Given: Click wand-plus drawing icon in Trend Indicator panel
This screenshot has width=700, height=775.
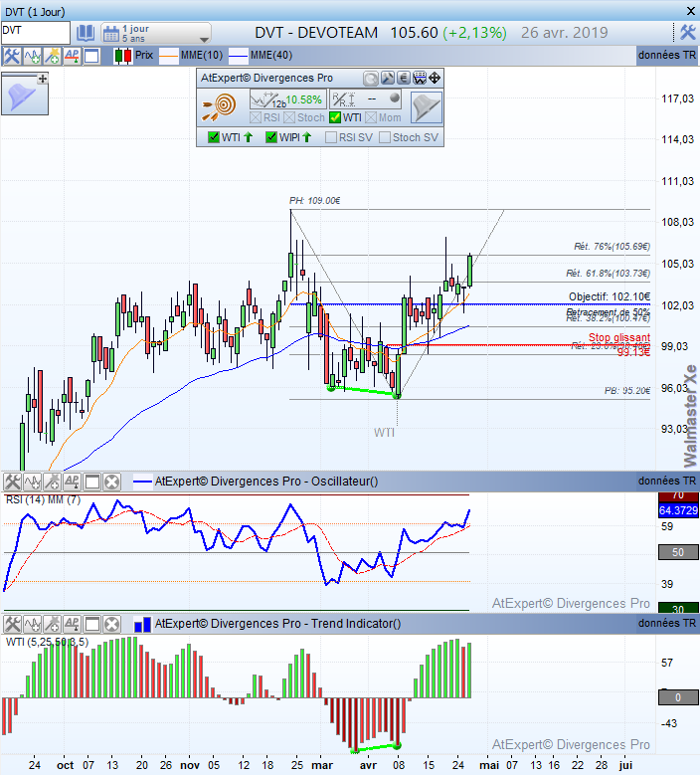Looking at the screenshot, I should [x=53, y=624].
